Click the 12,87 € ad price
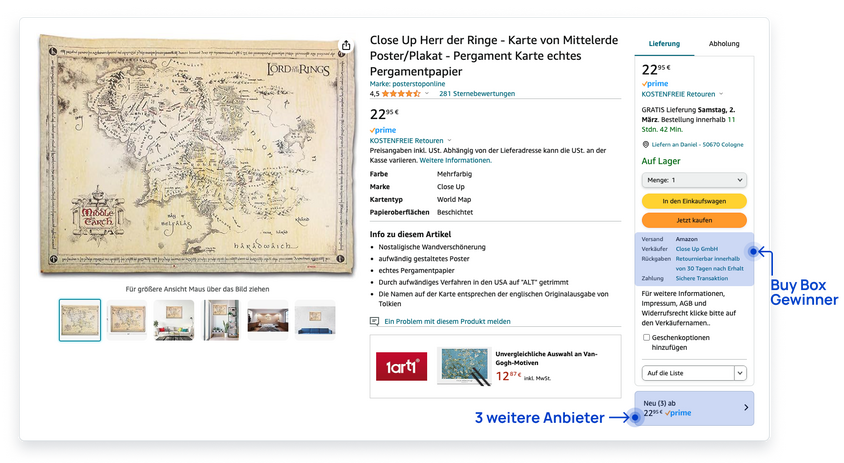 pos(509,376)
